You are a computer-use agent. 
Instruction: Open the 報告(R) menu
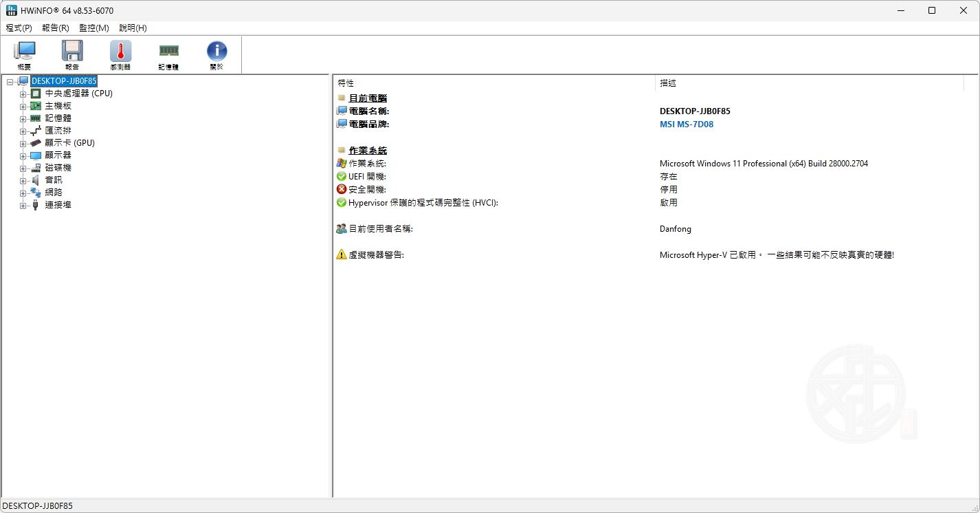(56, 28)
